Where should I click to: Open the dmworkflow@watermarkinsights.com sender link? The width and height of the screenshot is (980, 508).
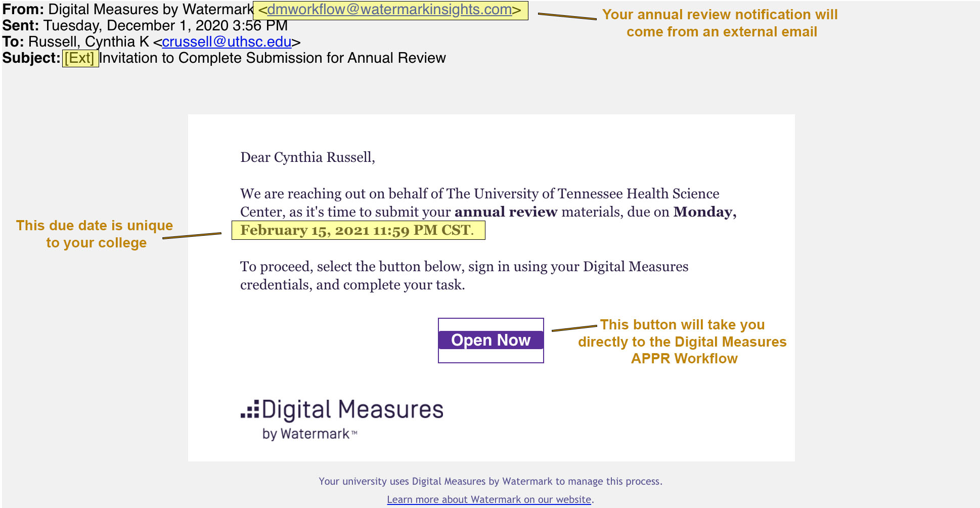coord(389,10)
